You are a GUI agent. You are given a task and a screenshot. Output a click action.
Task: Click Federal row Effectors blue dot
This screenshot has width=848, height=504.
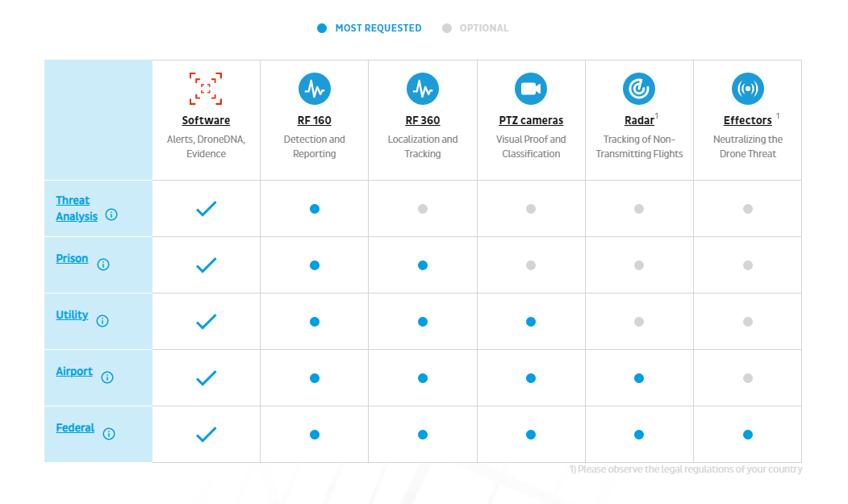coord(748,435)
